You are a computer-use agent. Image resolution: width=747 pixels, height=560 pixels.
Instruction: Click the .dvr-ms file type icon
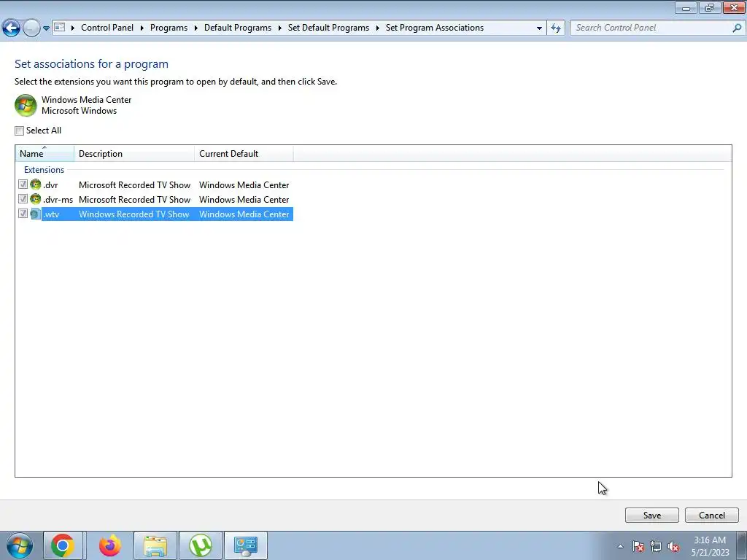(35, 199)
